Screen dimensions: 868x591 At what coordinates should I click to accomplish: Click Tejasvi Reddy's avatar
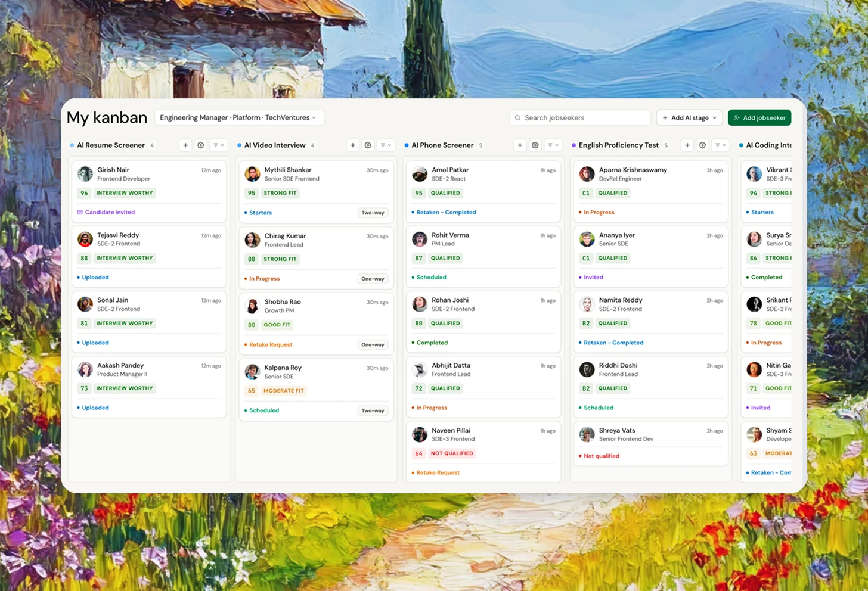pyautogui.click(x=85, y=239)
